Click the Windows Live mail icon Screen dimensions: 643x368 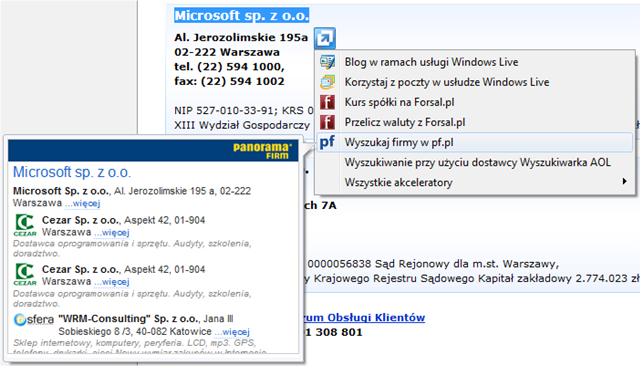pyautogui.click(x=327, y=82)
